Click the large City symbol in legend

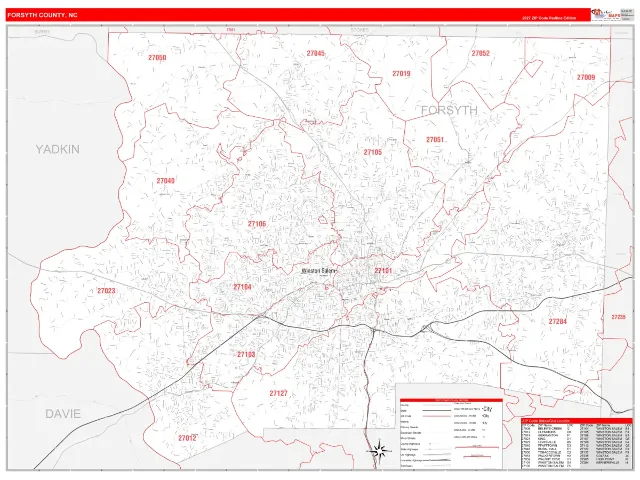(487, 409)
